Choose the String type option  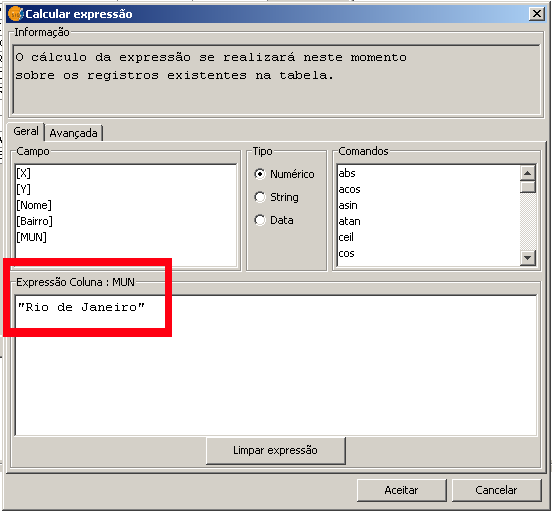[x=260, y=197]
